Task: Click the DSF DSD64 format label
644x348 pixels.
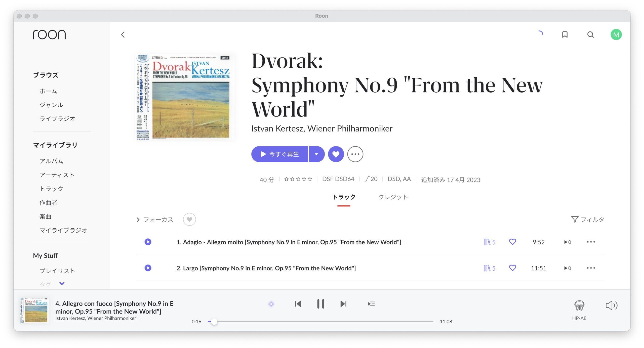Action: pyautogui.click(x=338, y=179)
